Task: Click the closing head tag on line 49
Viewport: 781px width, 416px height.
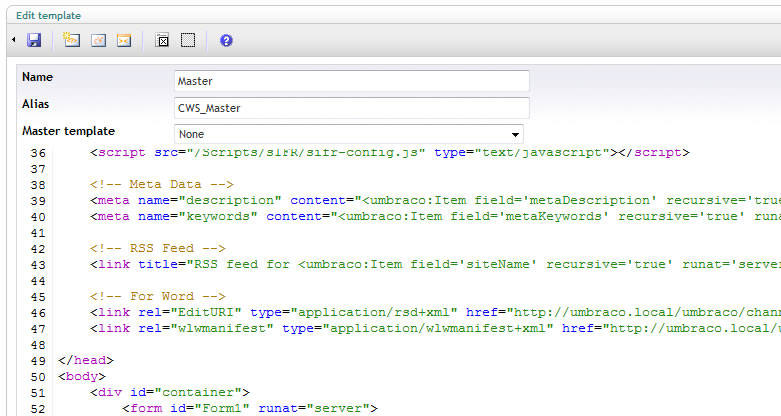Action: coord(86,360)
